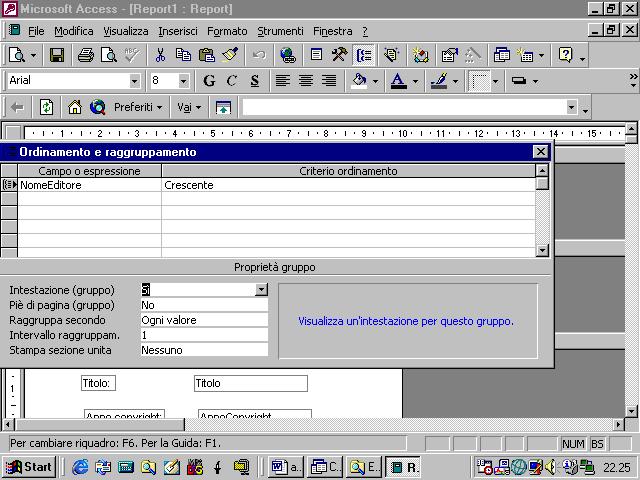Toggle underline S formatting

tap(255, 81)
